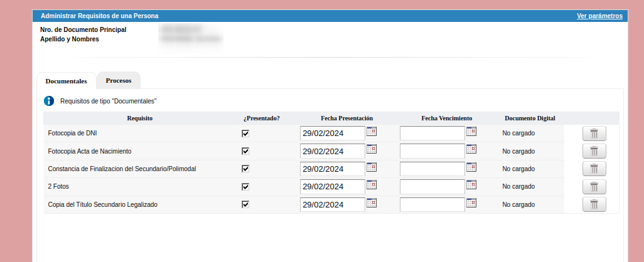
Task: Click the Requisito column header
Action: coord(139,118)
